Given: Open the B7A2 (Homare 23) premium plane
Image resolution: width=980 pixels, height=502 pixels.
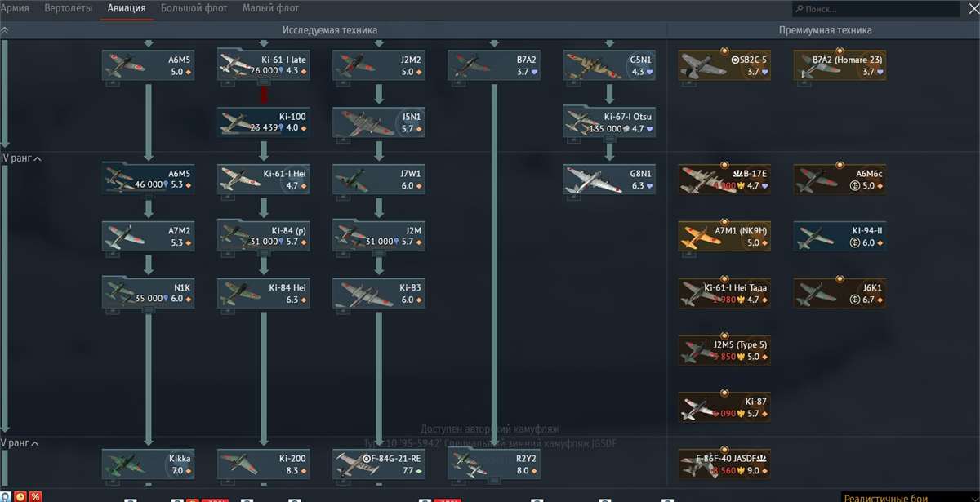Looking at the screenshot, I should pyautogui.click(x=839, y=65).
